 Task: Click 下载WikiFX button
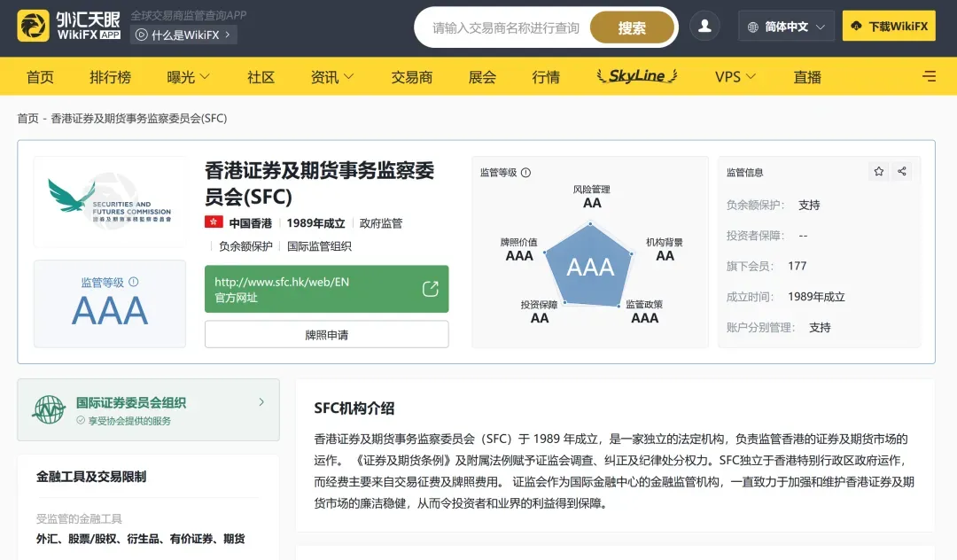coord(889,26)
